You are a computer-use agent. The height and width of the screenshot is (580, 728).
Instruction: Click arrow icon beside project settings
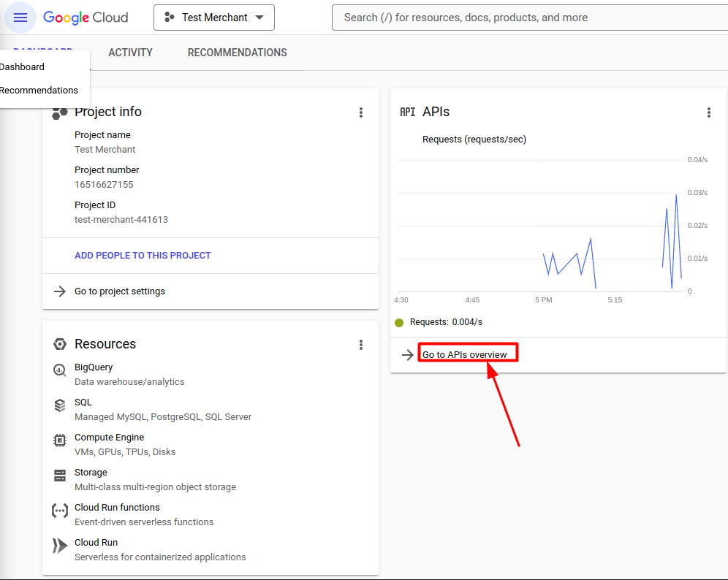60,291
